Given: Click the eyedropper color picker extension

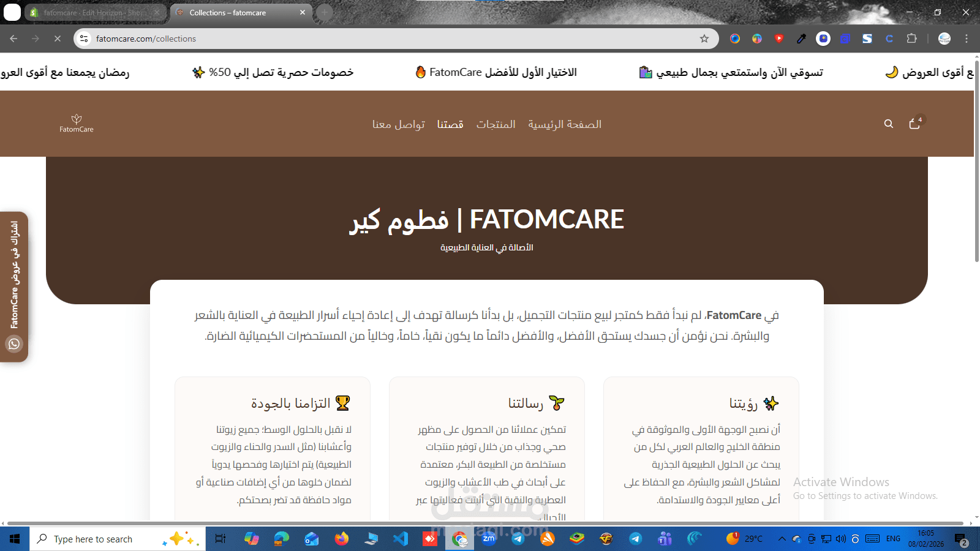Looking at the screenshot, I should point(801,39).
